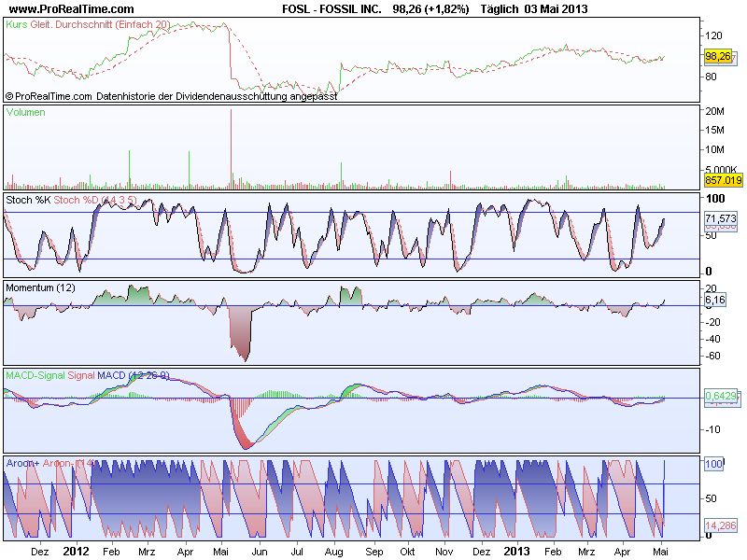Click the 15M volume axis label

(x=714, y=130)
